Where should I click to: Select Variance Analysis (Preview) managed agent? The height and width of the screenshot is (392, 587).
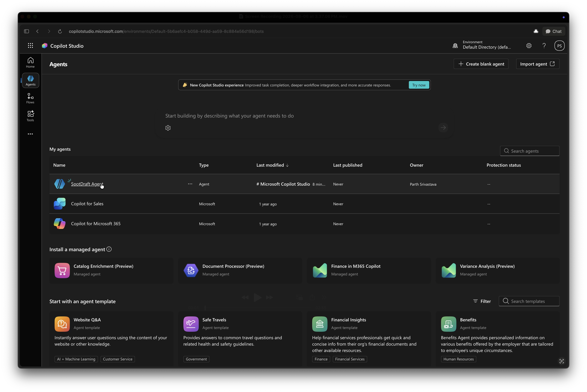tap(498, 270)
